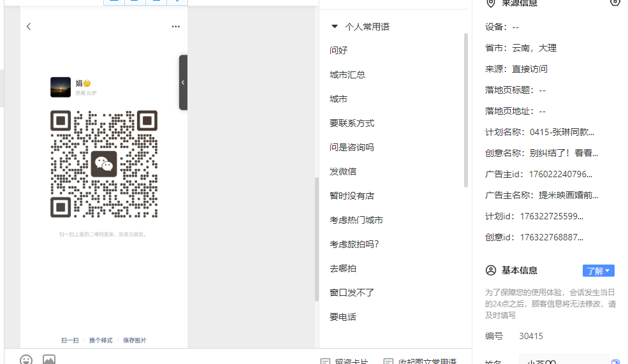
Task: Click 收起图文常用语 button
Action: [x=420, y=361]
